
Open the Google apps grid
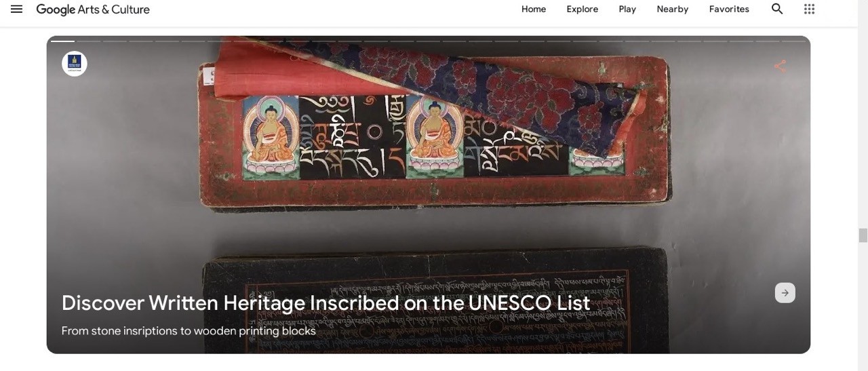(x=809, y=9)
